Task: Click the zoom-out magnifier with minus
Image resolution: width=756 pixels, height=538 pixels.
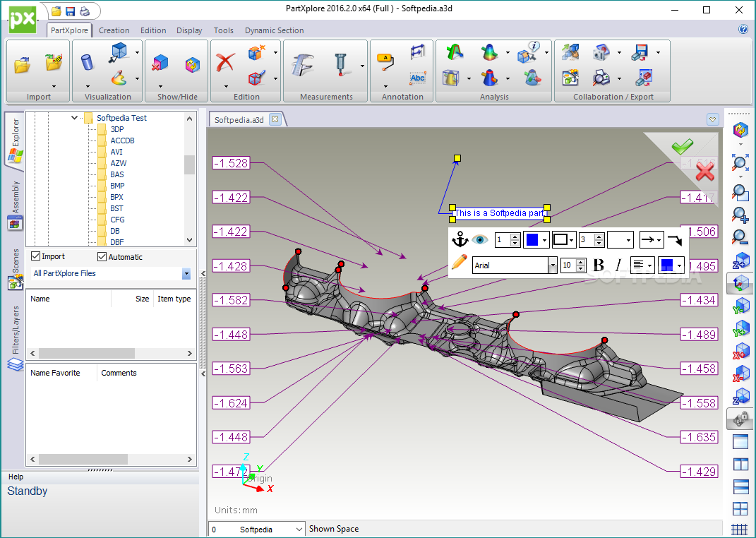Action: (x=740, y=238)
